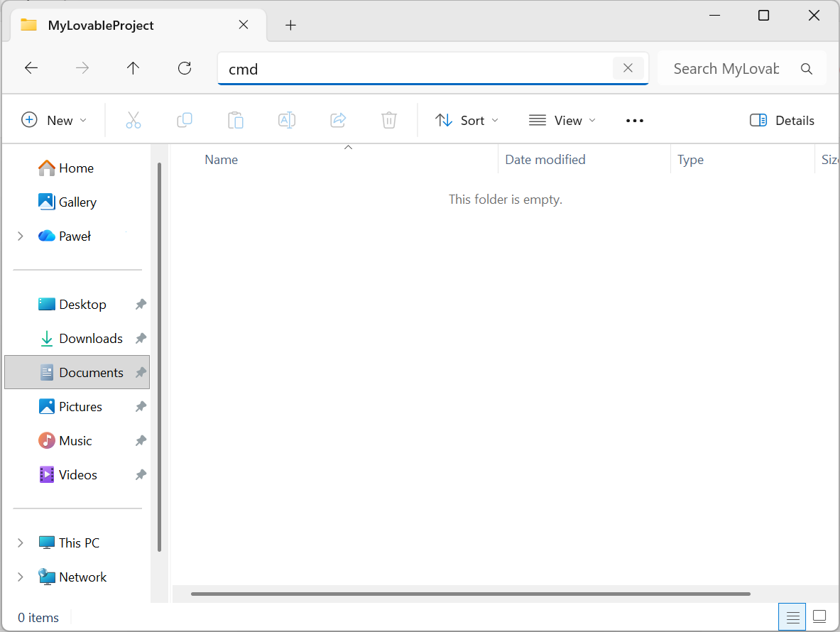Click the Delete icon on the toolbar
This screenshot has height=632, width=840.
click(388, 120)
